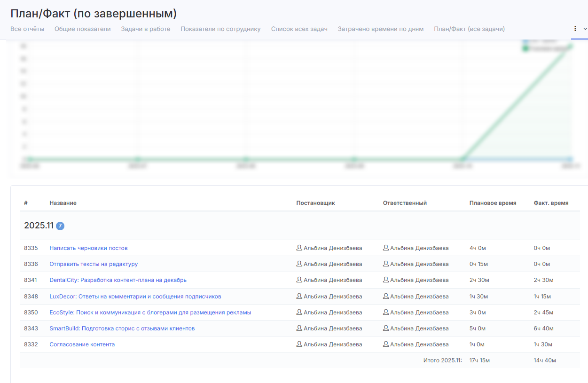Open the SmartBuild stories task link
The image size is (588, 383).
click(122, 328)
